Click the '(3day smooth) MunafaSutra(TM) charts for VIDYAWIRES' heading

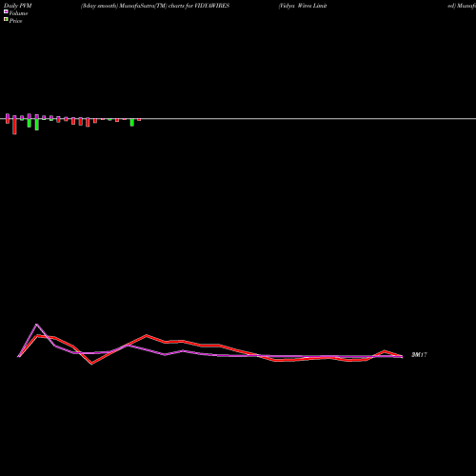pyautogui.click(x=155, y=6)
